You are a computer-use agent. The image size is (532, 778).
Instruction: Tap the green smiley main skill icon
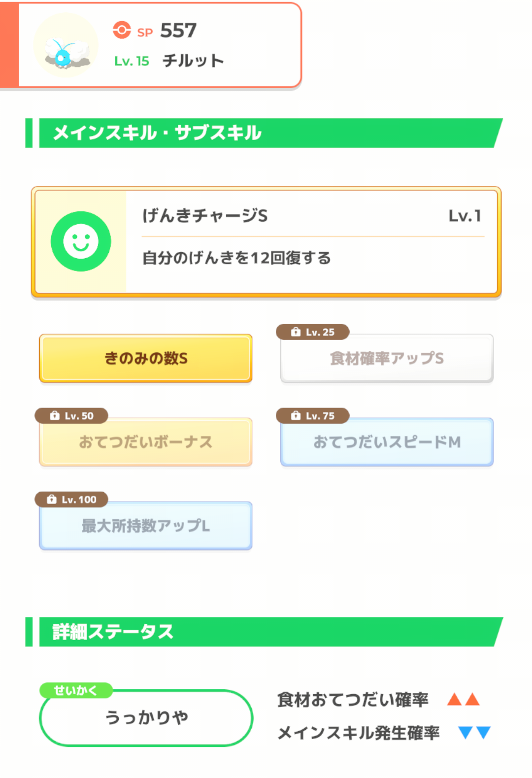coord(81,241)
